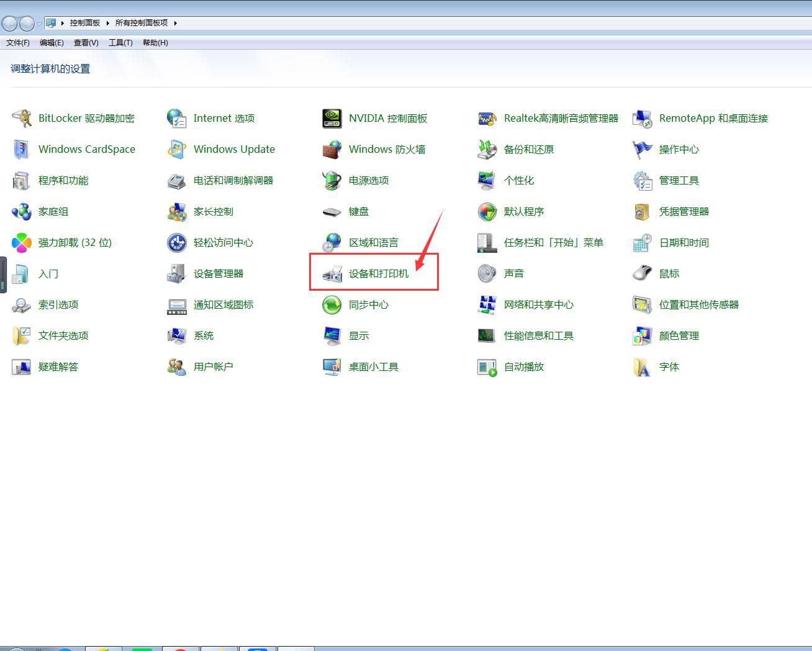Open the BitLocker drive encryption icon
The height and width of the screenshot is (651, 812).
coord(21,118)
